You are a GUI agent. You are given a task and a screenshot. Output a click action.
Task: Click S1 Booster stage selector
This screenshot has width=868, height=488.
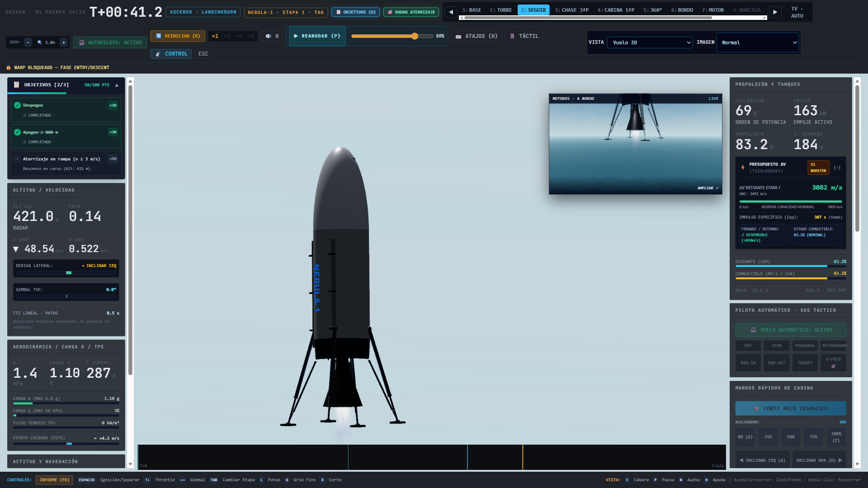818,168
